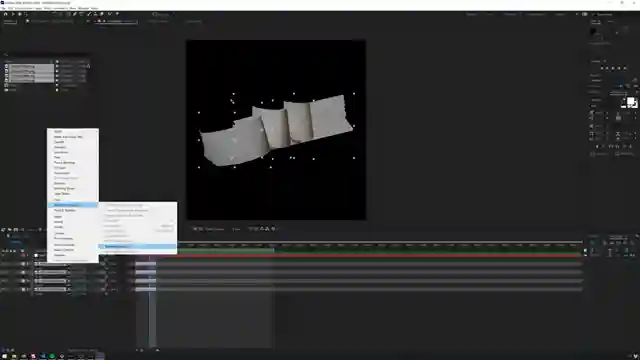Image resolution: width=640 pixels, height=360 pixels.
Task: Click the white fill color swatch
Action: [631, 100]
